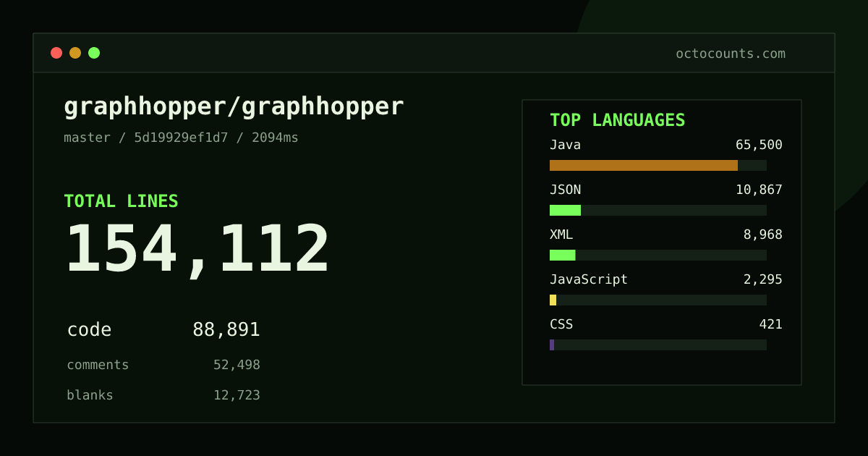868x456 pixels.
Task: Click the 421 CSS line count
Action: point(770,324)
